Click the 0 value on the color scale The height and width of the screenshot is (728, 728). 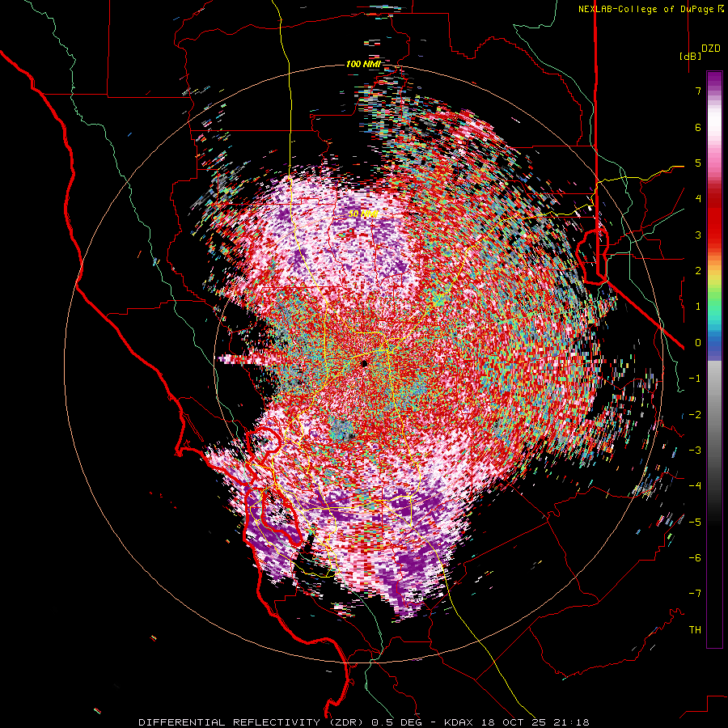click(x=698, y=343)
